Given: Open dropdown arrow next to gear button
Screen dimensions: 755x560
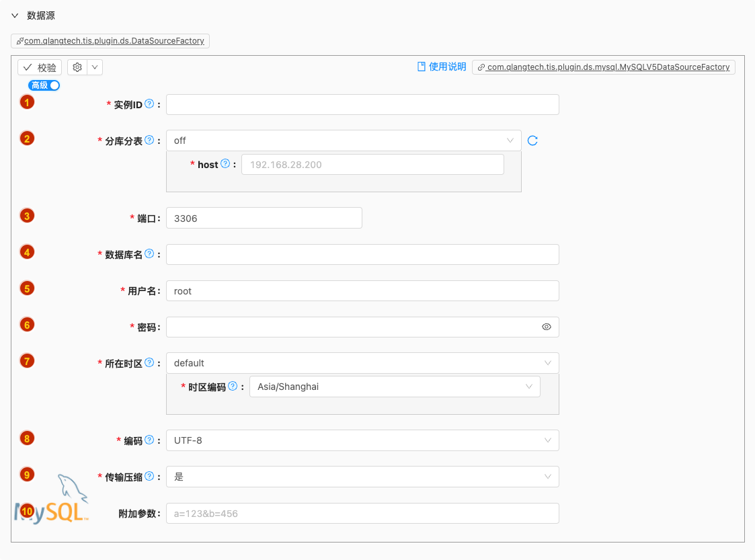Looking at the screenshot, I should [x=95, y=67].
